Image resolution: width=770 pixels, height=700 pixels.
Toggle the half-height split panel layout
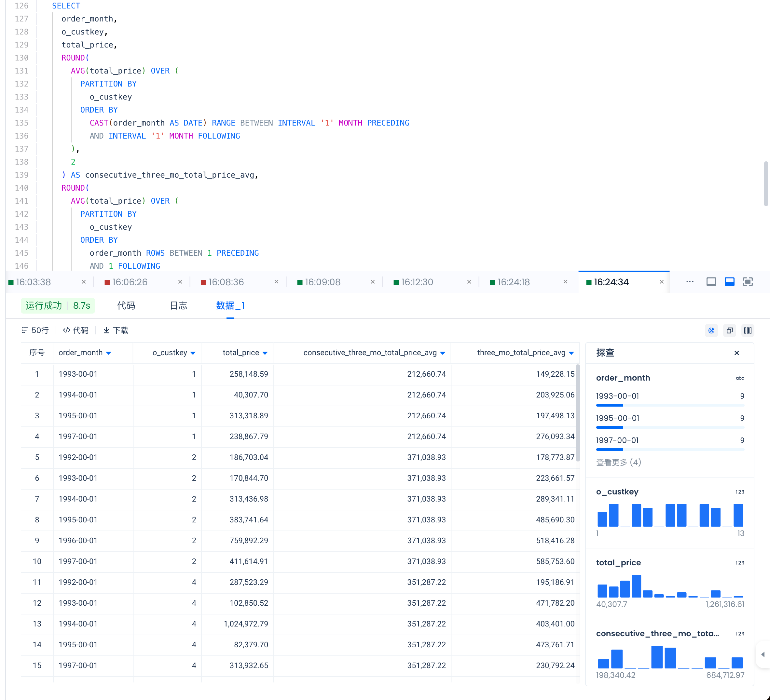point(730,282)
